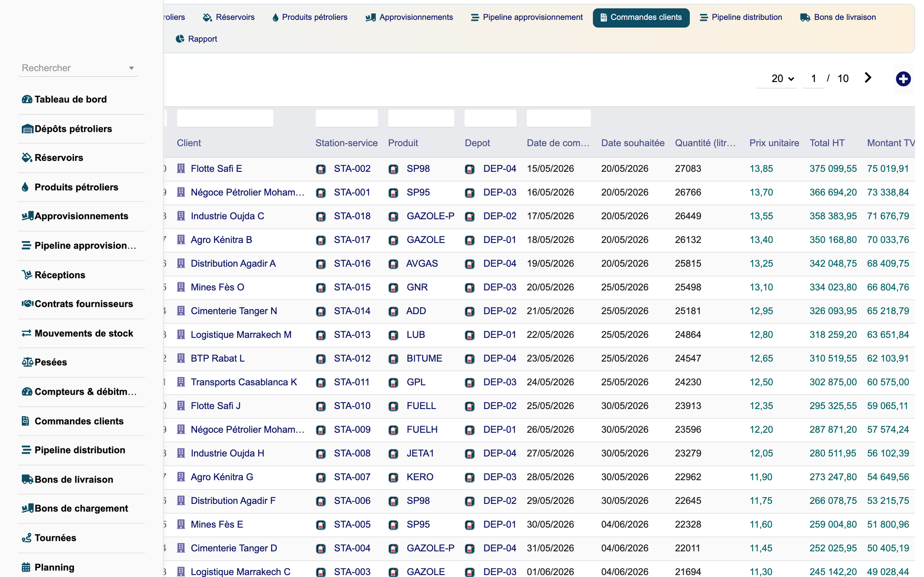
Task: Switch to the Réservoirs tab
Action: (x=229, y=18)
